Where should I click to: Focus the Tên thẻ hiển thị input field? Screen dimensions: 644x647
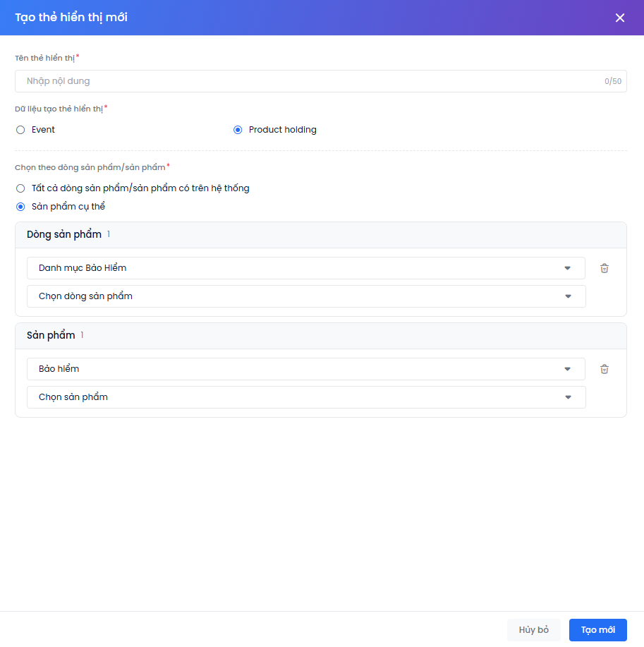320,81
